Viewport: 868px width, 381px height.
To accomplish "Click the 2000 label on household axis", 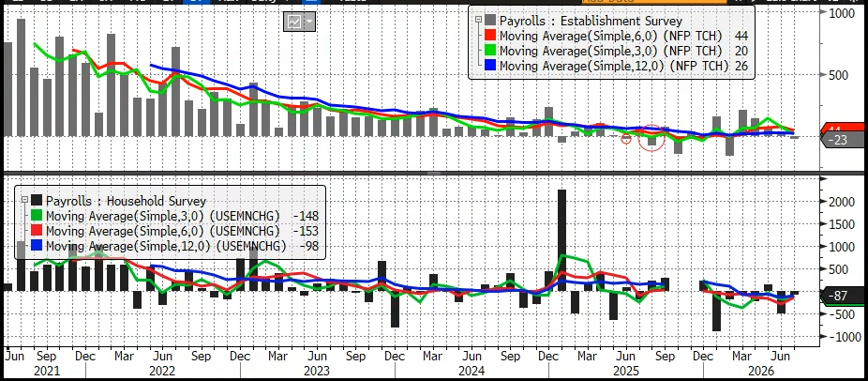I will (x=842, y=202).
